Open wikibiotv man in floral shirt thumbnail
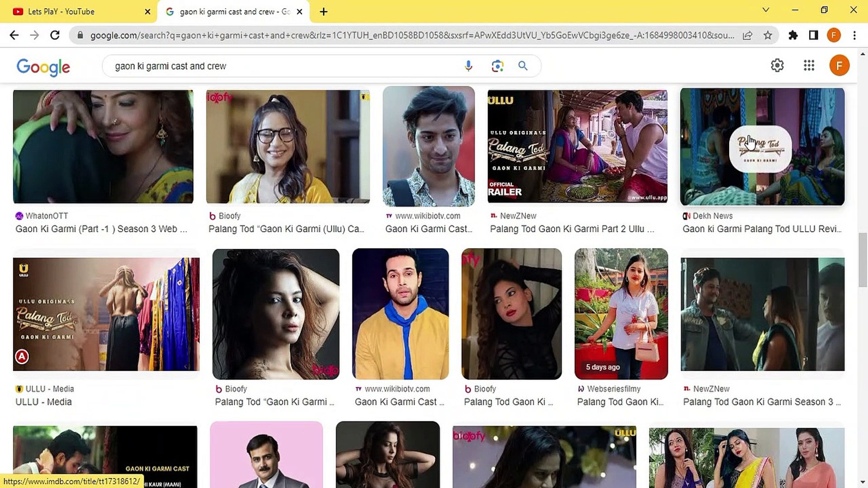 [429, 146]
